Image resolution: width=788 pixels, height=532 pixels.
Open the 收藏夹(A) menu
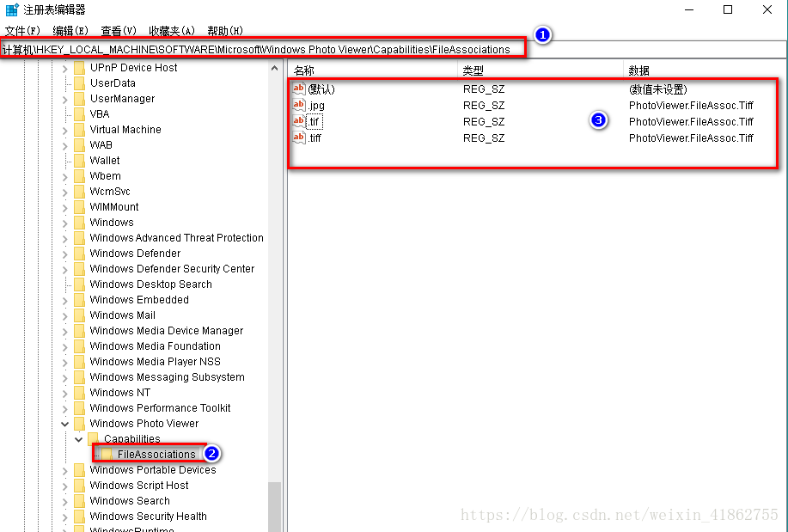pos(172,31)
